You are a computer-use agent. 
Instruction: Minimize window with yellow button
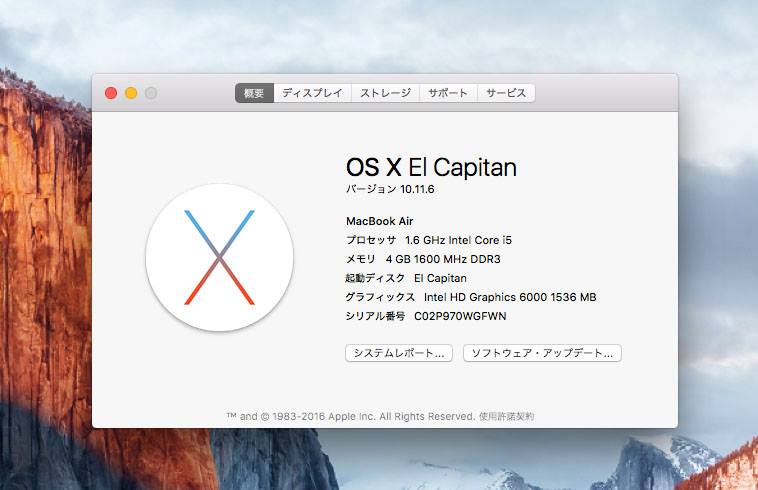[x=131, y=93]
